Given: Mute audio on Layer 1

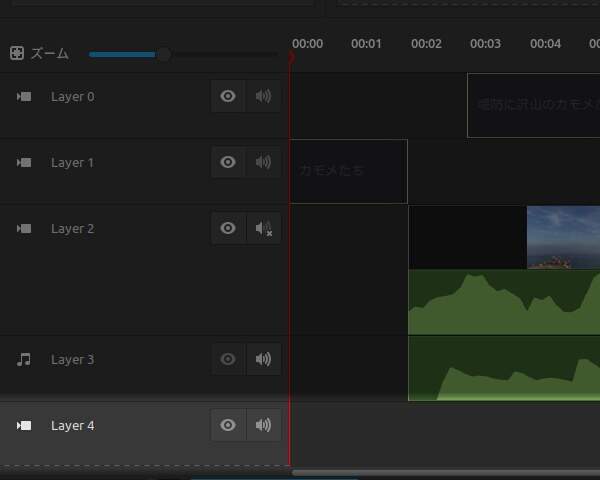Looking at the screenshot, I should 263,163.
